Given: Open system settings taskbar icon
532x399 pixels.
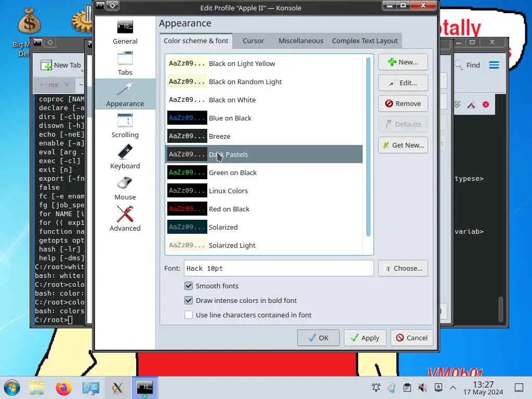Looking at the screenshot, I should [90, 388].
